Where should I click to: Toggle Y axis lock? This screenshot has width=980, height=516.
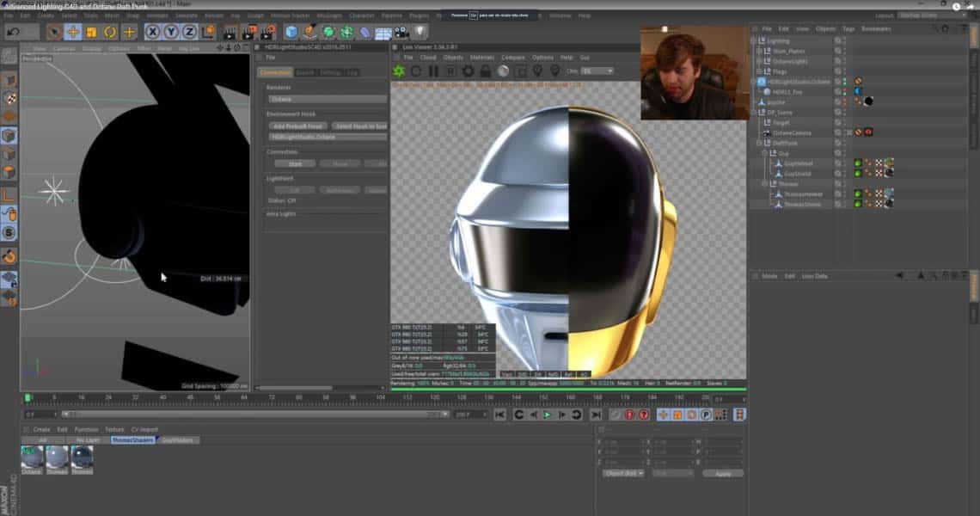click(x=172, y=32)
